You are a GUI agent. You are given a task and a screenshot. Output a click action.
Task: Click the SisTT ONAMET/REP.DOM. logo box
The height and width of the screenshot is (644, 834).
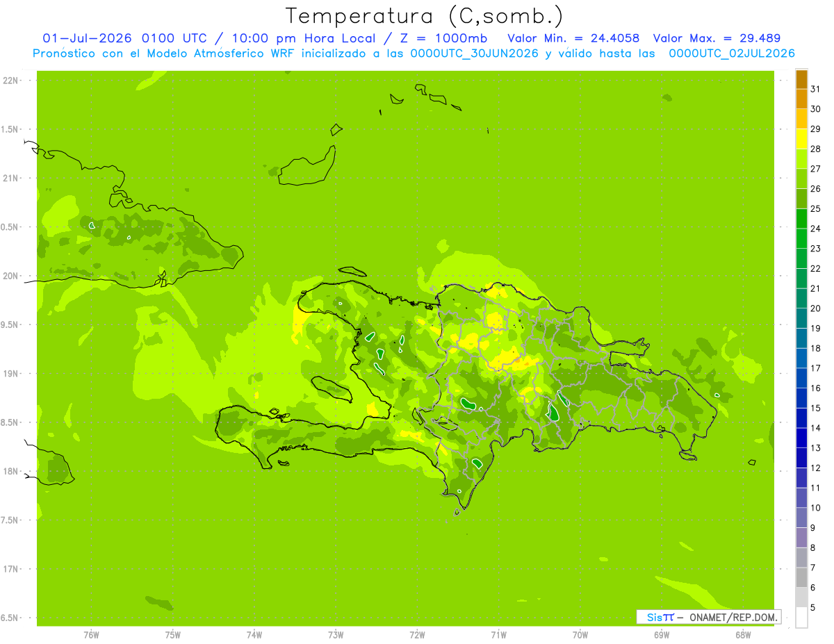click(x=708, y=617)
